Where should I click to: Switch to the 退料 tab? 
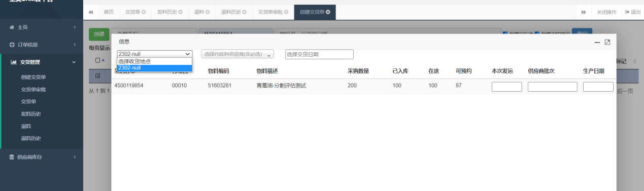[201, 12]
